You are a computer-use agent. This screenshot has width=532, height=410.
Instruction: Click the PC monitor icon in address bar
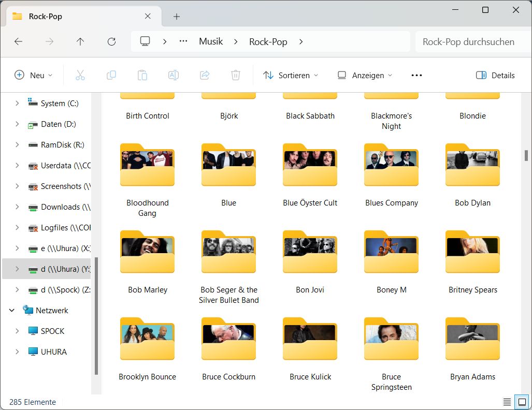tap(145, 41)
